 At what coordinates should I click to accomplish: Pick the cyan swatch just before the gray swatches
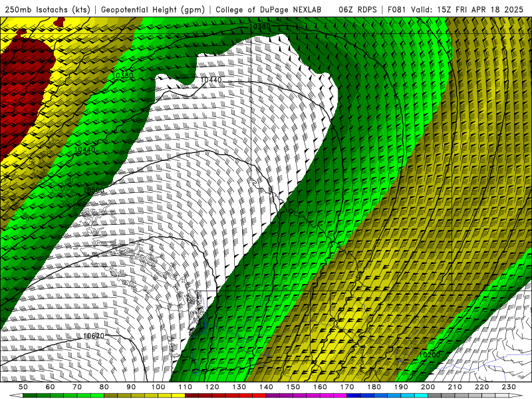pyautogui.click(x=421, y=396)
